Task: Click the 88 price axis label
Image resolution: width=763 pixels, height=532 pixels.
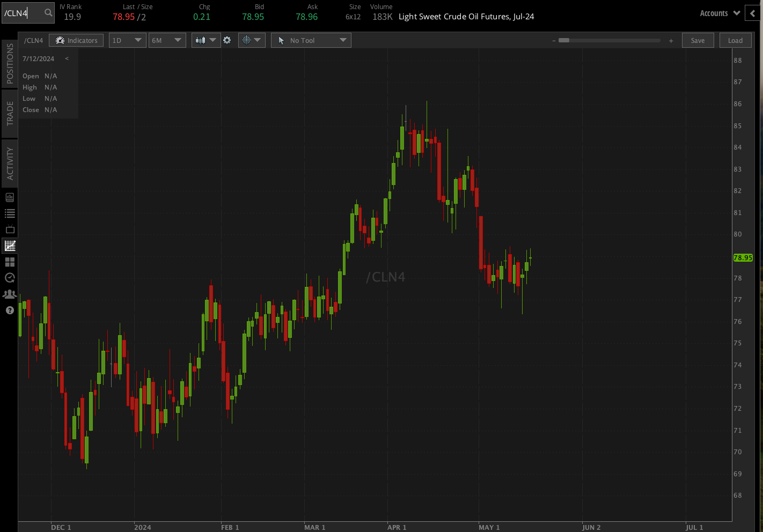Action: tap(738, 60)
